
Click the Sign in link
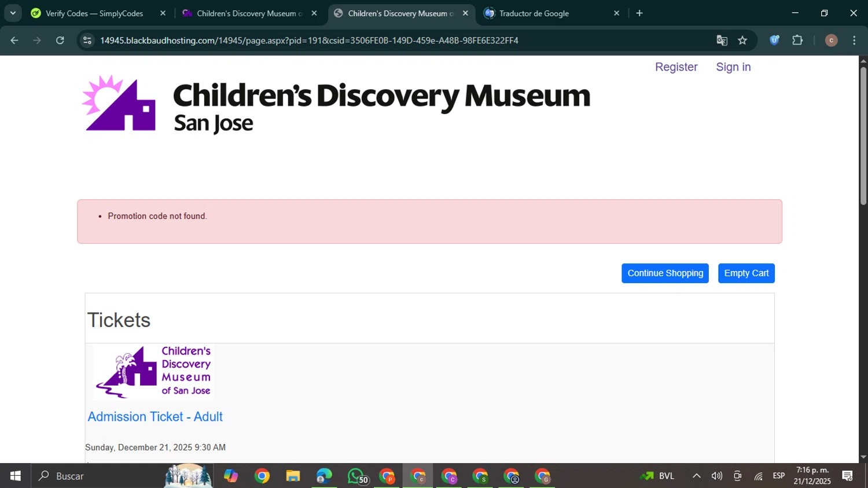click(733, 67)
